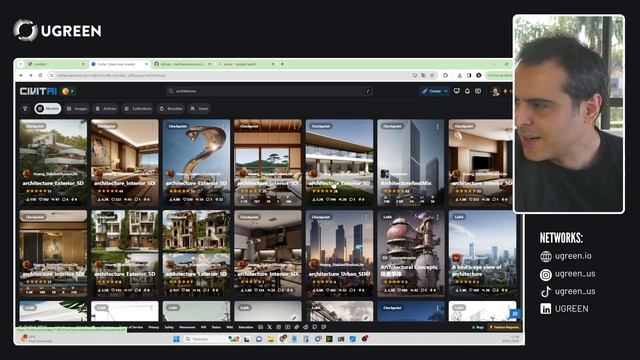The image size is (640, 360).
Task: Open the Civitai home logo
Action: [x=38, y=91]
